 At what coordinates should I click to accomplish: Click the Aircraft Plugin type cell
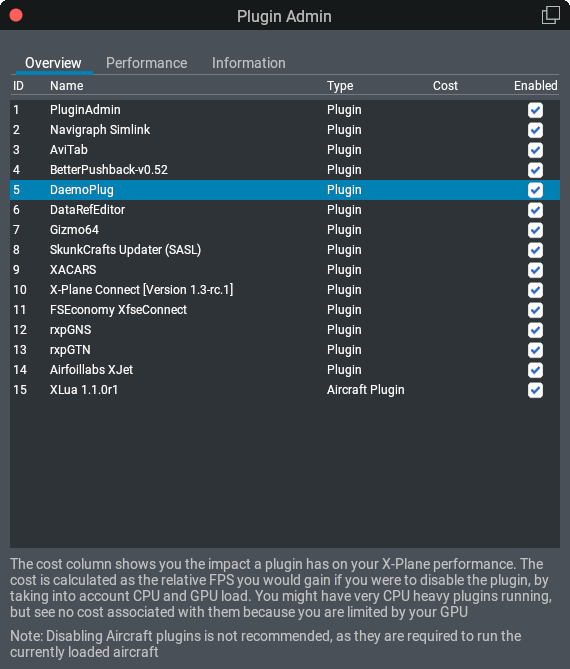pos(366,390)
